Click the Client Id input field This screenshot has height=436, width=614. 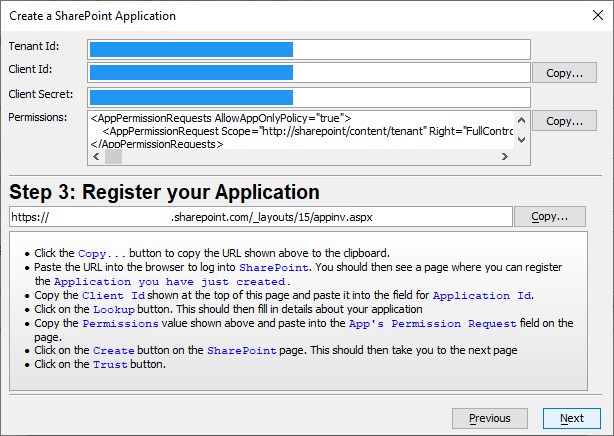pyautogui.click(x=309, y=72)
